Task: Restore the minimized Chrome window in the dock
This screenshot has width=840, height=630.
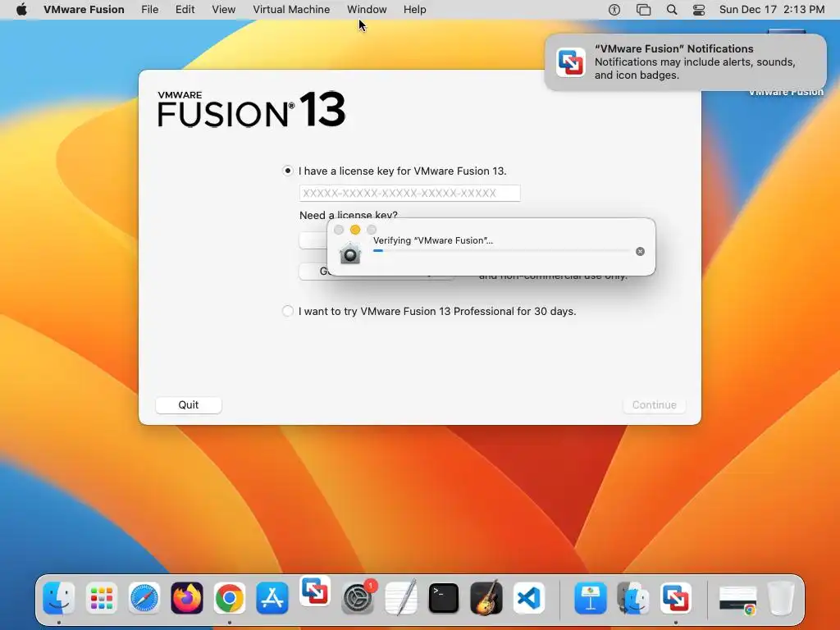Action: click(x=737, y=600)
